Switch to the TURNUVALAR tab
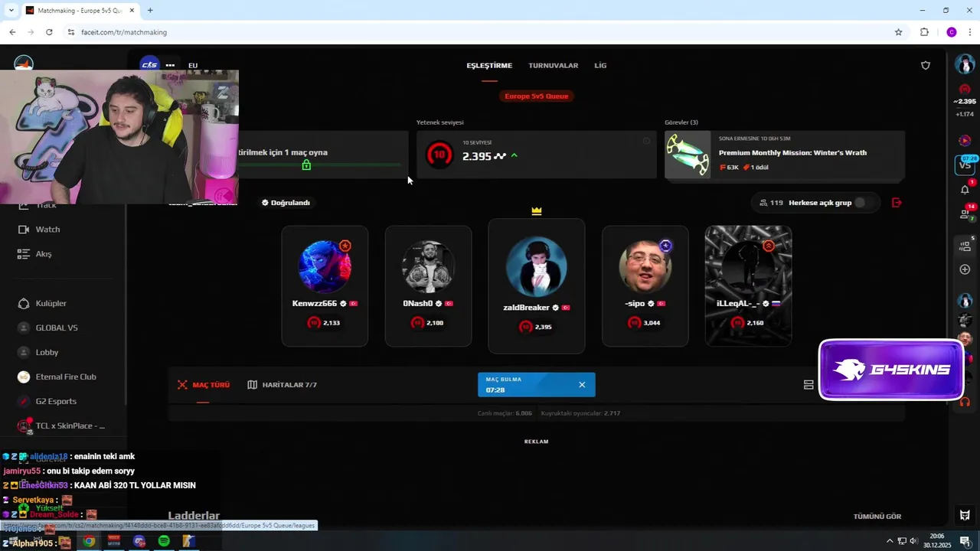Viewport: 980px width, 551px height. [553, 66]
